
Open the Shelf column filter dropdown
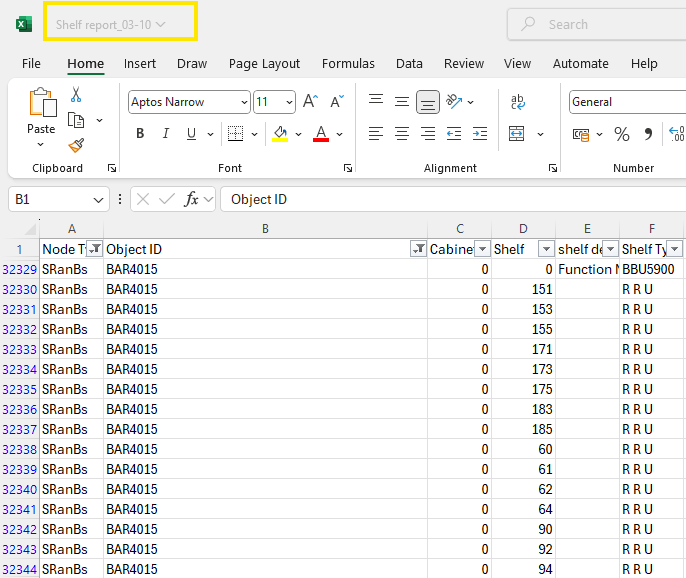tap(546, 249)
